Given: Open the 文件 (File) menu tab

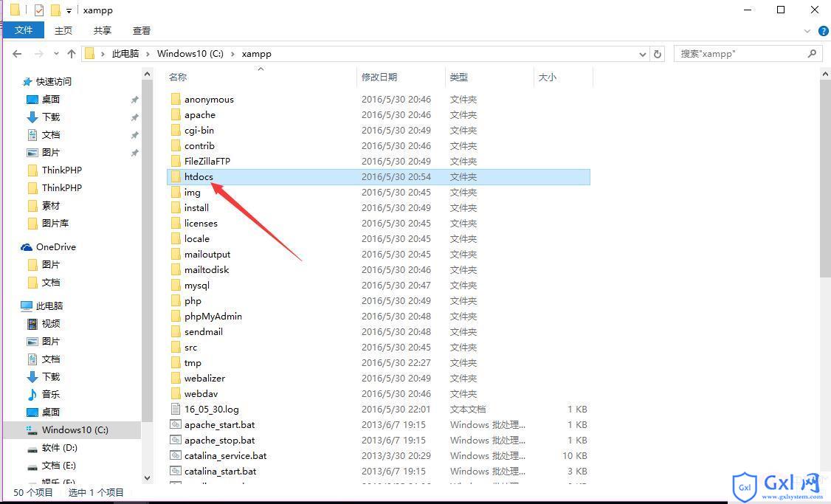Looking at the screenshot, I should coord(24,30).
